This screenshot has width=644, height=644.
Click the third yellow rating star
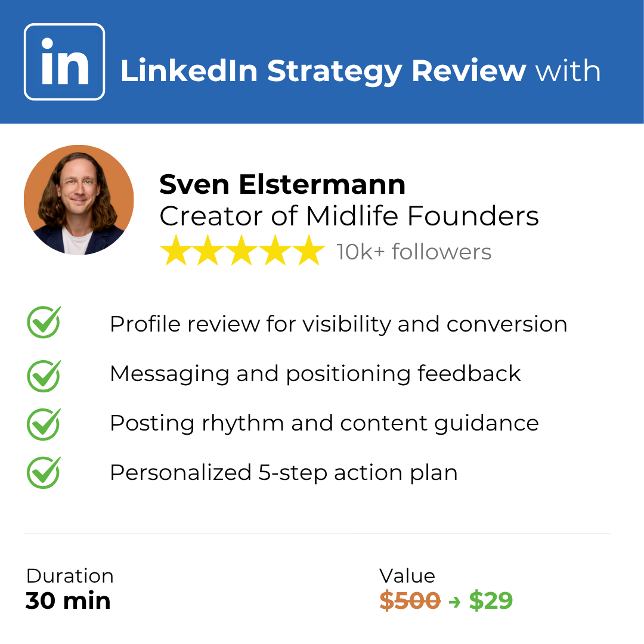click(242, 250)
